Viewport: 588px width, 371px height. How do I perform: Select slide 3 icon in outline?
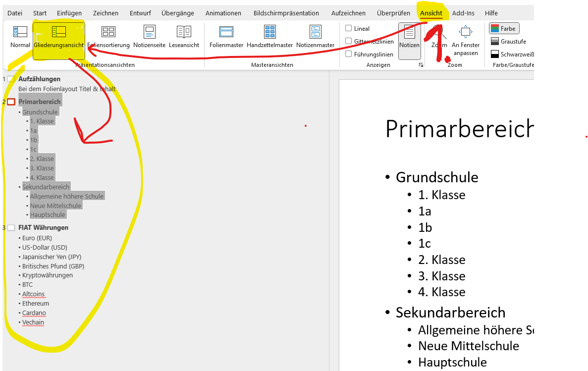pyautogui.click(x=11, y=228)
